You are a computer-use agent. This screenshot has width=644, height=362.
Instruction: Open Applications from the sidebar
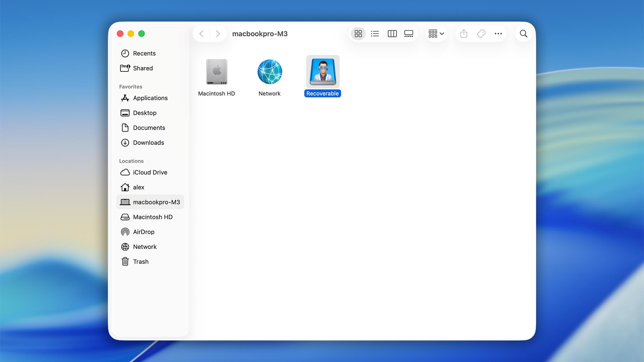150,98
